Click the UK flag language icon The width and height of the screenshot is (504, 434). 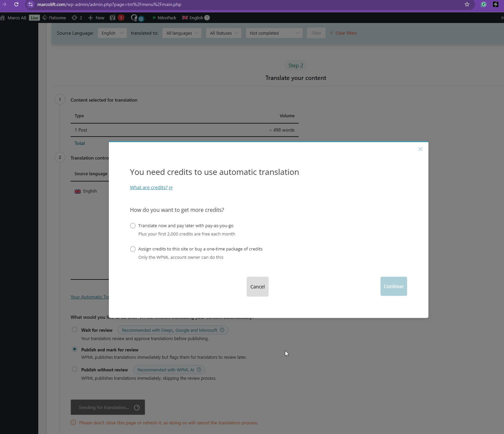coord(185,18)
